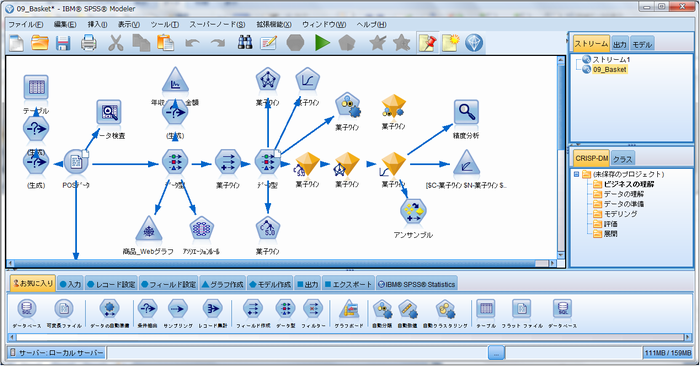Open the エクスポート palette tab

click(348, 284)
